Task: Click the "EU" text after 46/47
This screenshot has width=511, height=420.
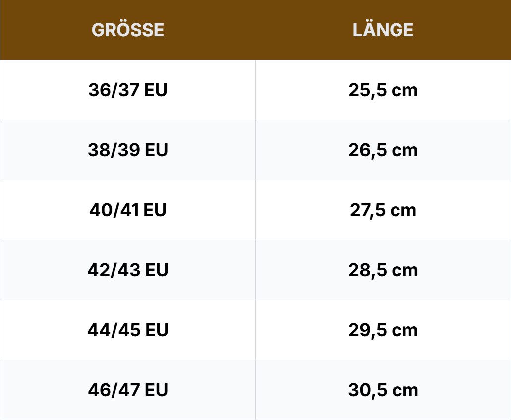Action: click(157, 390)
